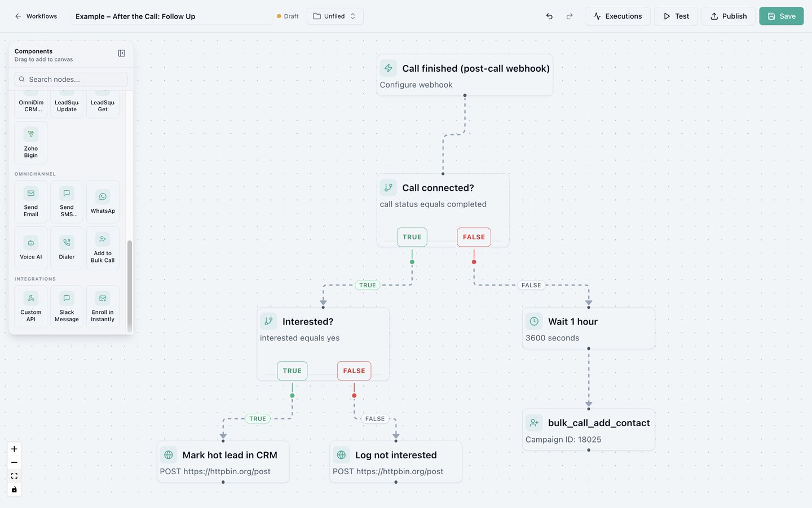
Task: Open the Unfiled folder dropdown
Action: pyautogui.click(x=335, y=16)
